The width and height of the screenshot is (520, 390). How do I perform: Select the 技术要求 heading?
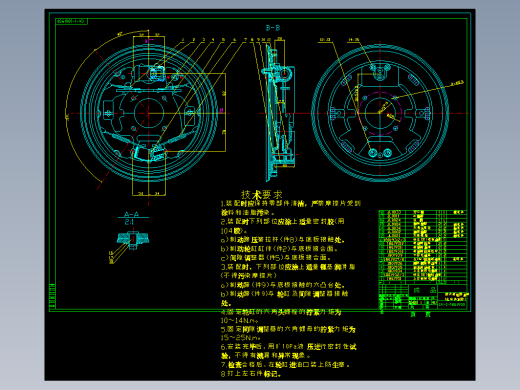click(x=262, y=195)
